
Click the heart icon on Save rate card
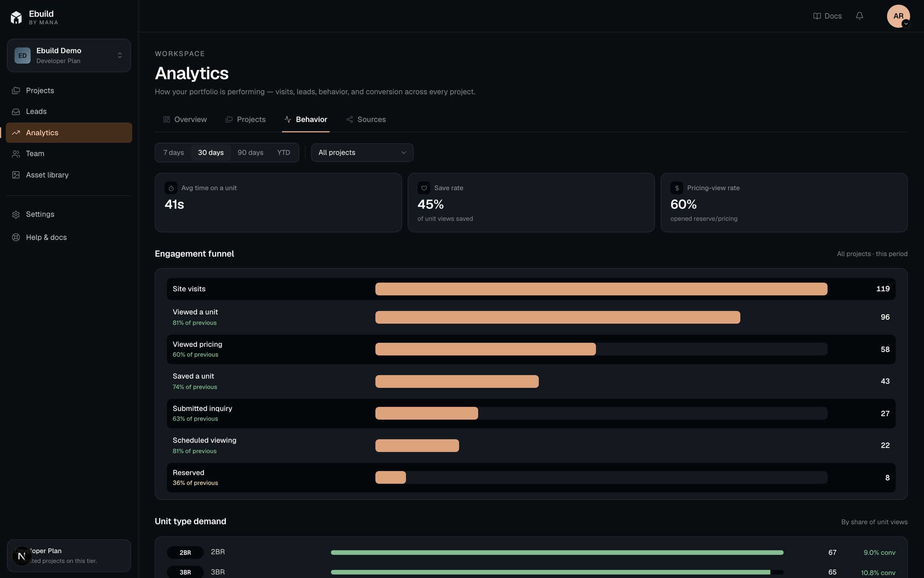424,188
